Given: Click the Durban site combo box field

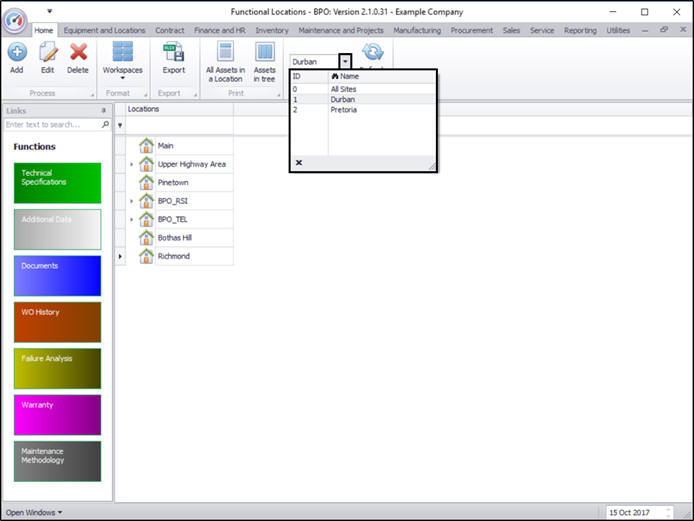Looking at the screenshot, I should [315, 62].
